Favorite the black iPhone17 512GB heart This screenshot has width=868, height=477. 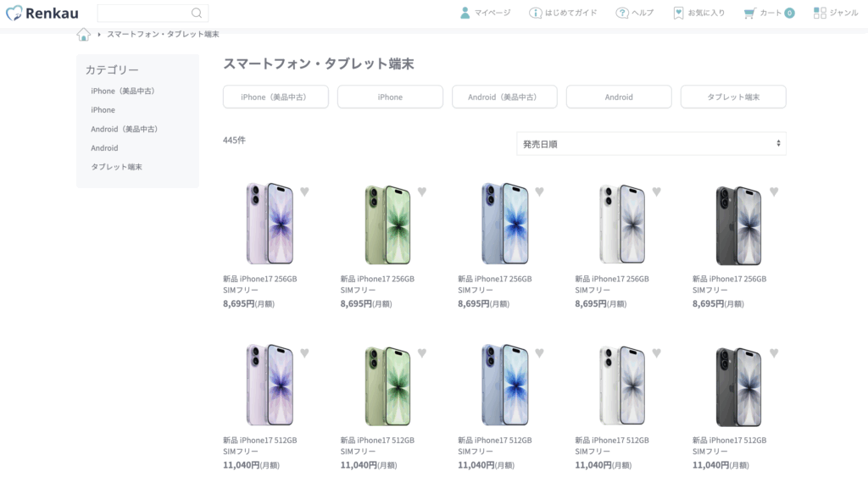(774, 352)
